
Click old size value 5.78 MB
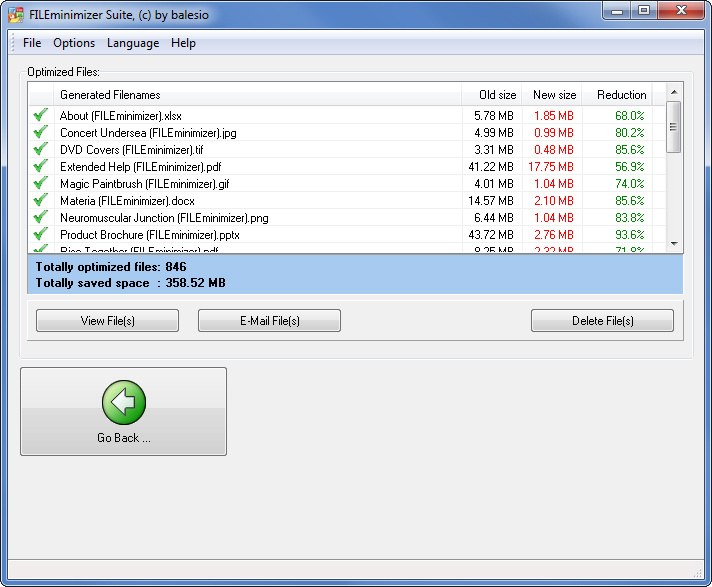point(494,116)
